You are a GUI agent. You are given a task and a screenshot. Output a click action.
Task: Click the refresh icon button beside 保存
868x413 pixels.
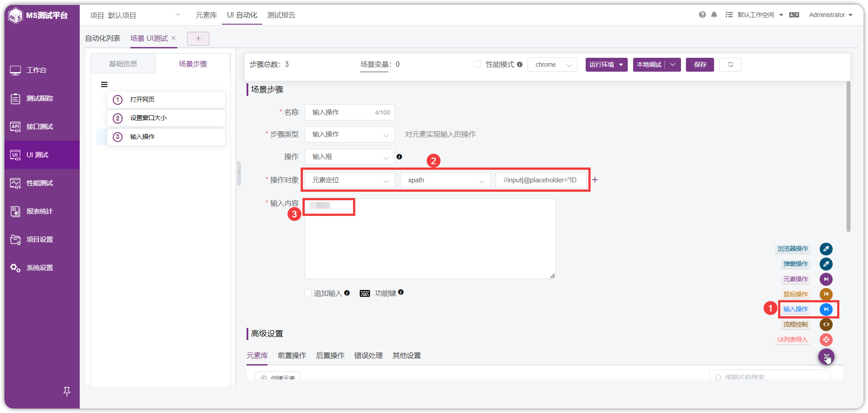click(x=730, y=65)
